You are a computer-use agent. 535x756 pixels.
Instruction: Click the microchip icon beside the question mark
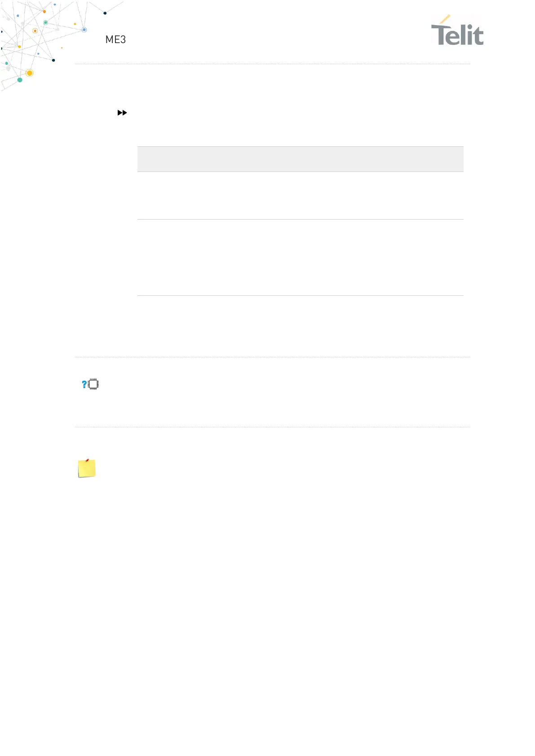click(x=93, y=384)
